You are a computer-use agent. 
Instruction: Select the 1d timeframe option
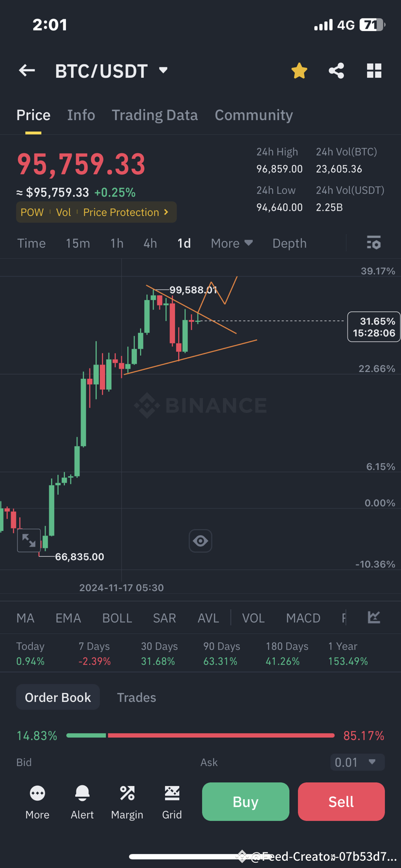tap(184, 243)
